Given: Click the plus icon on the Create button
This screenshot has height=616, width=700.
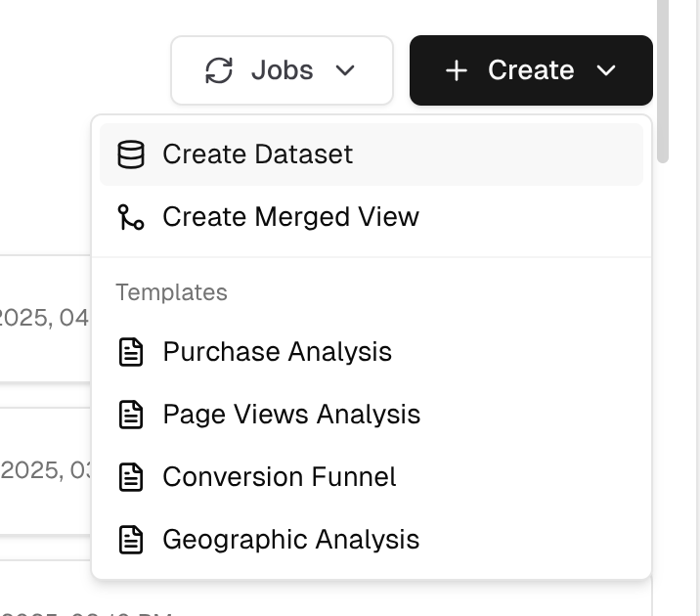Looking at the screenshot, I should [x=456, y=70].
